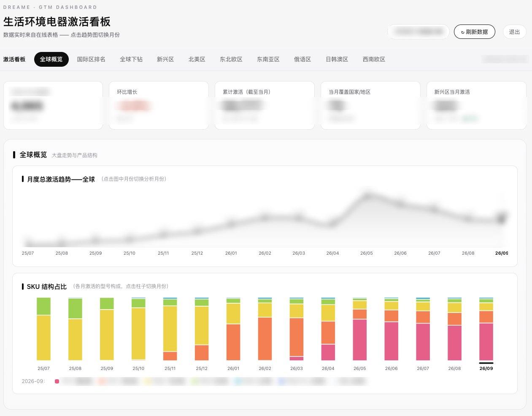Click the 环比增长 metric card
The image size is (532, 416).
click(x=159, y=105)
